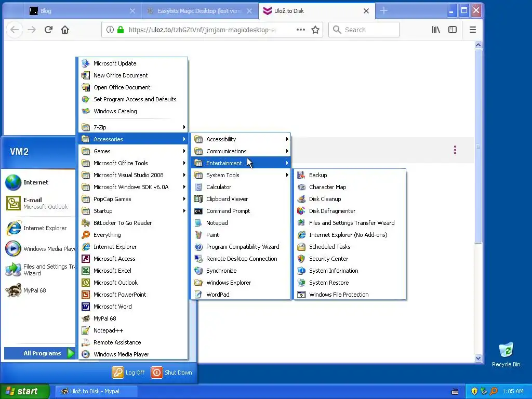The width and height of the screenshot is (532, 399).
Task: Choose Windows Catalog from program list
Action: point(133,111)
